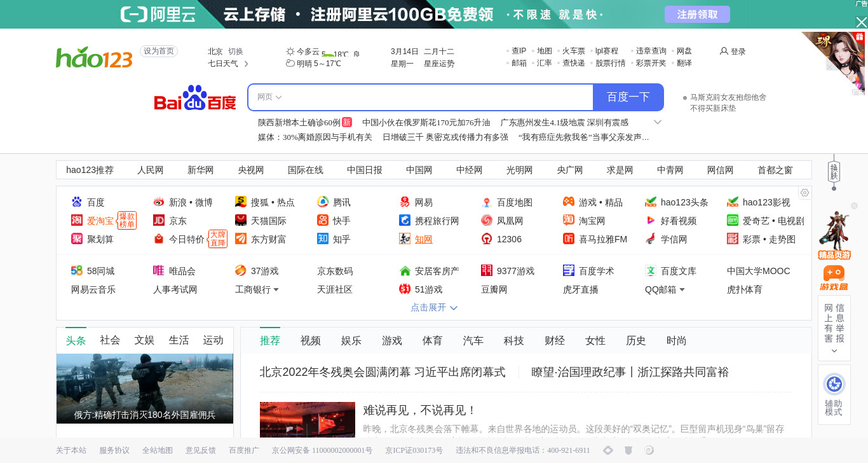Screen dimensions: 868x463
Task: Open the Paralympics closing ceremony thumbnail
Action: pos(308,420)
